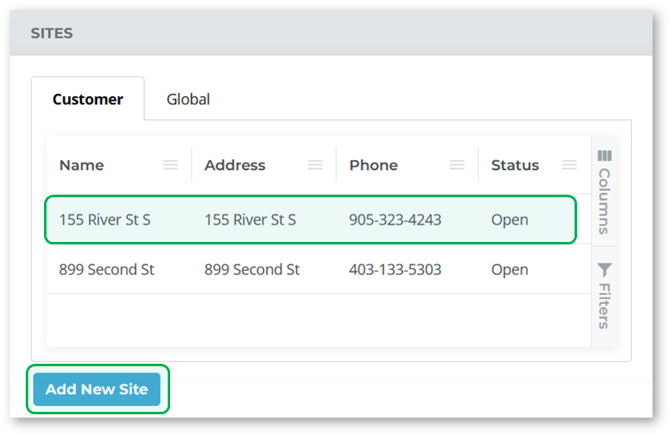Screen dimensions: 670x435
Task: Open the Phone column menu icon
Action: coord(457,165)
